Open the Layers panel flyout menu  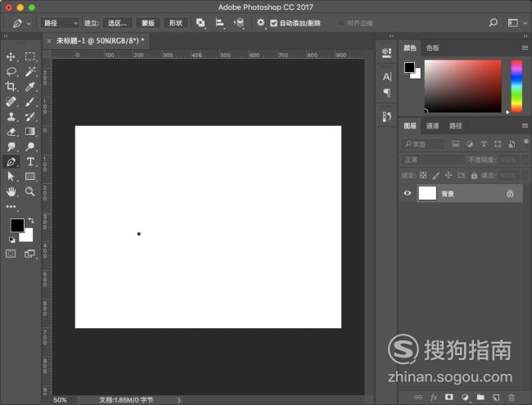(525, 126)
